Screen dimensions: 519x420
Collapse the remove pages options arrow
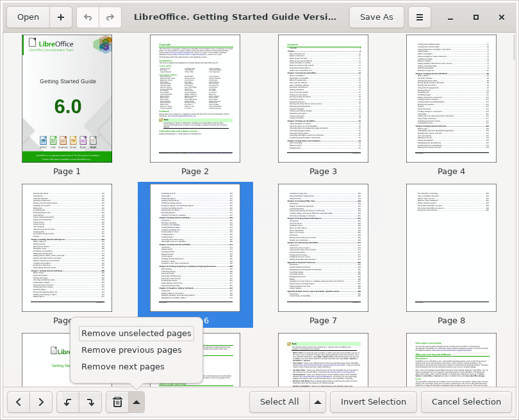coord(136,402)
